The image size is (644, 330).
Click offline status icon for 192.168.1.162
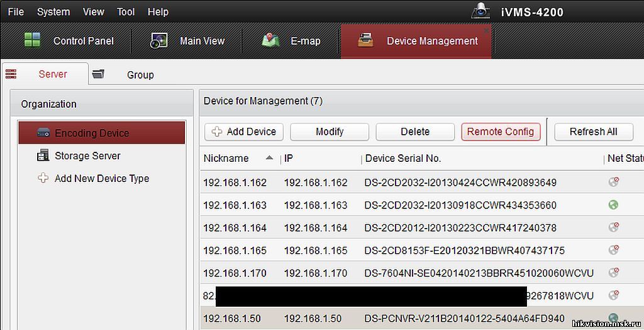614,181
